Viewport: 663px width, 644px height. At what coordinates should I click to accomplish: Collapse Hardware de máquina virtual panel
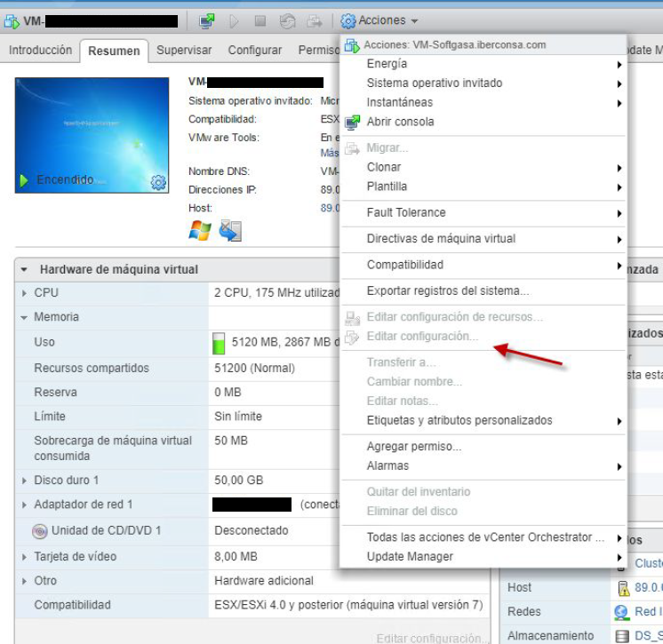coord(24,270)
